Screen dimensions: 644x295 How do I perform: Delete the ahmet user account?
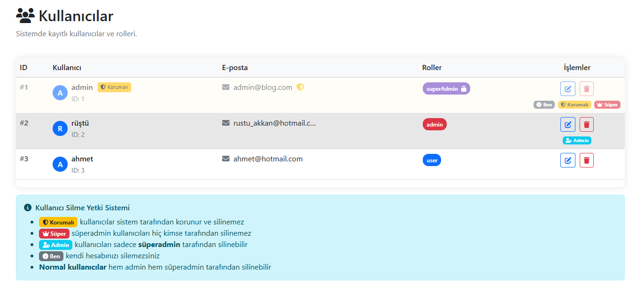tap(586, 160)
